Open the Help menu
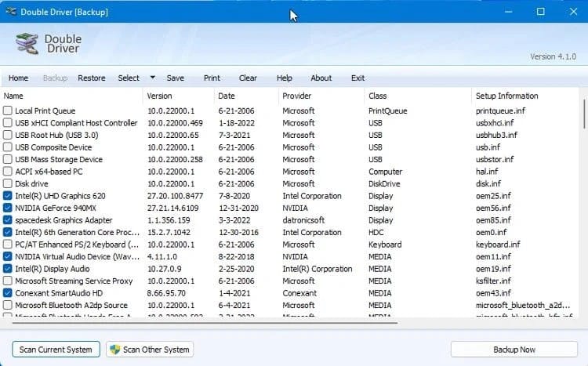 (285, 78)
